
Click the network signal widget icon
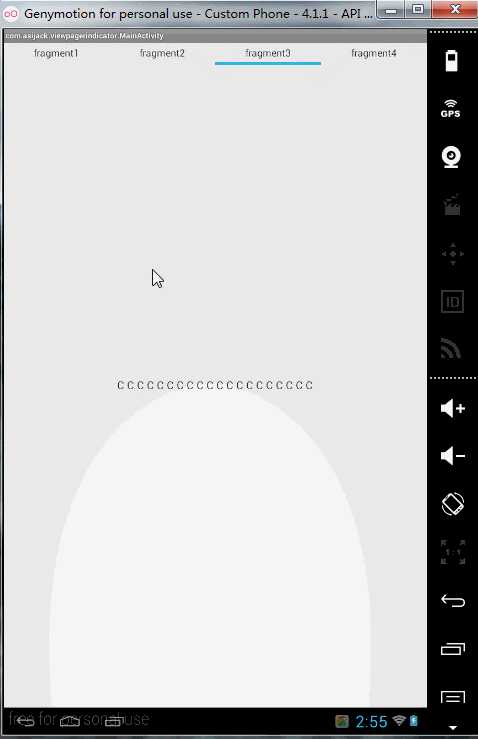[x=451, y=349]
